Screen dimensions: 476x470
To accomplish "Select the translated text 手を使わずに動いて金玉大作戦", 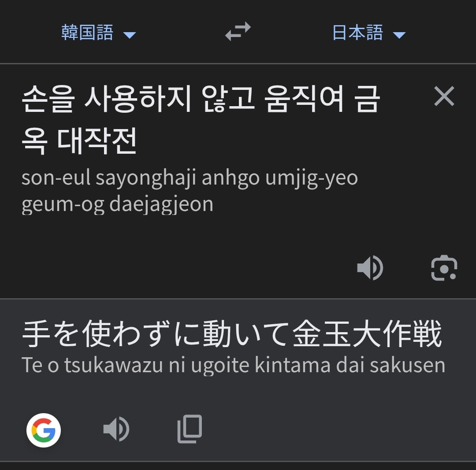I will (x=232, y=333).
